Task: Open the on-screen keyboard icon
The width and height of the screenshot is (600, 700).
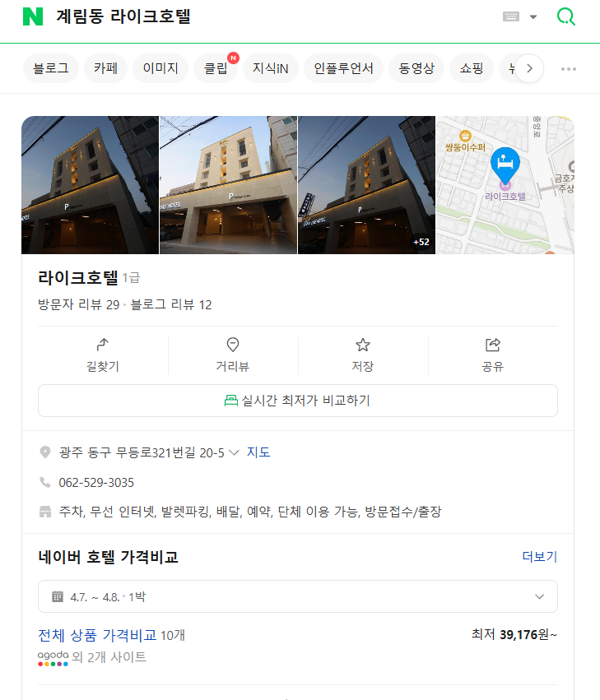Action: click(x=510, y=16)
